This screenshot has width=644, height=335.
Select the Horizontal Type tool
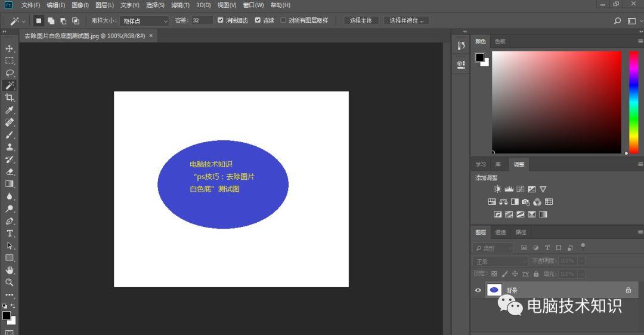click(x=10, y=233)
